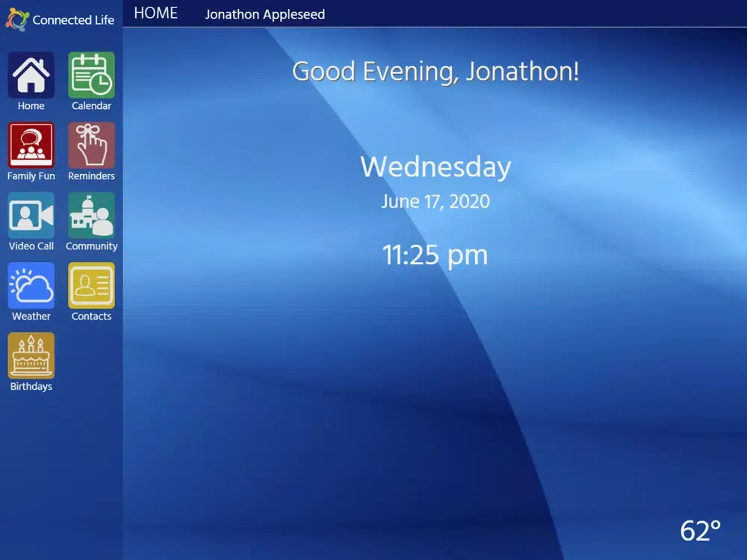The height and width of the screenshot is (560, 747).
Task: Click the 'Birthdays' text label
Action: (x=31, y=387)
